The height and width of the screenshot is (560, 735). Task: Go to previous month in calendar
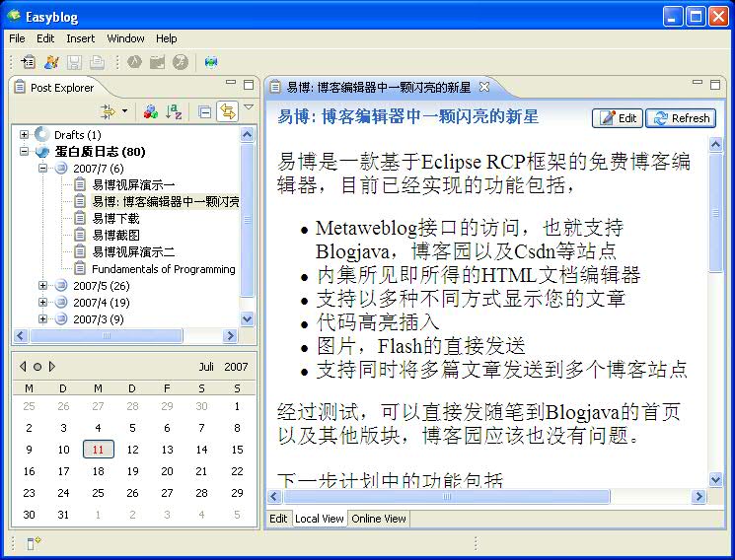pos(23,367)
